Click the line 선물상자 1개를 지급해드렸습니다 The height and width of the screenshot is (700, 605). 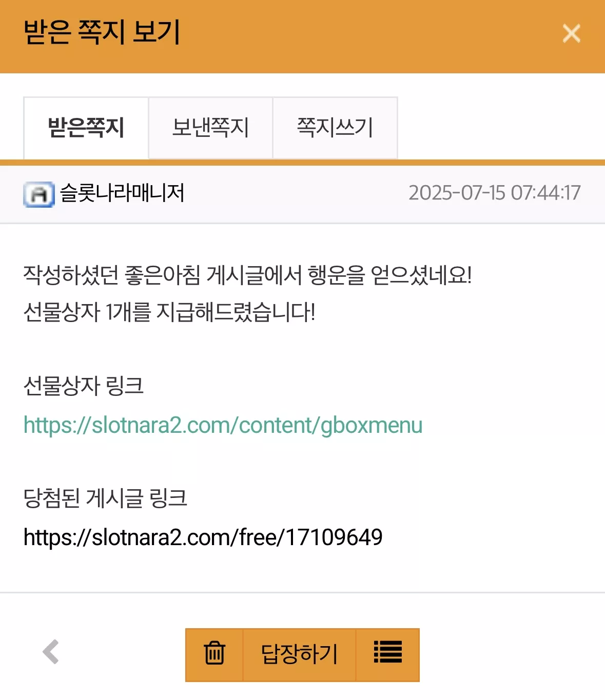pos(170,312)
